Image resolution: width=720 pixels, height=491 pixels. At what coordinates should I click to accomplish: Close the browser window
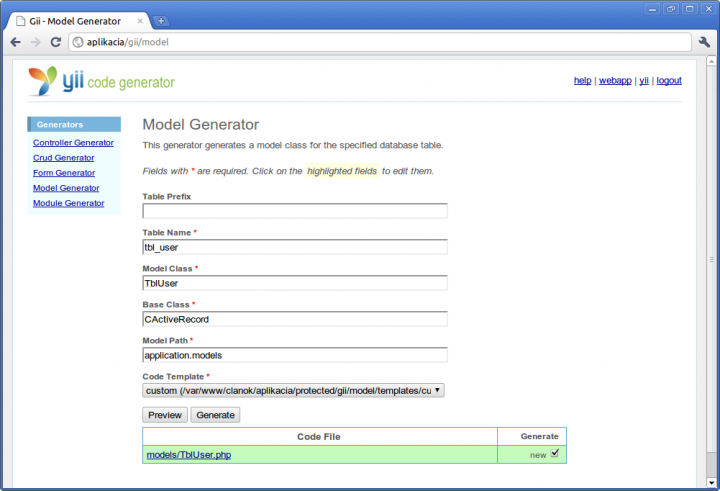tap(709, 9)
